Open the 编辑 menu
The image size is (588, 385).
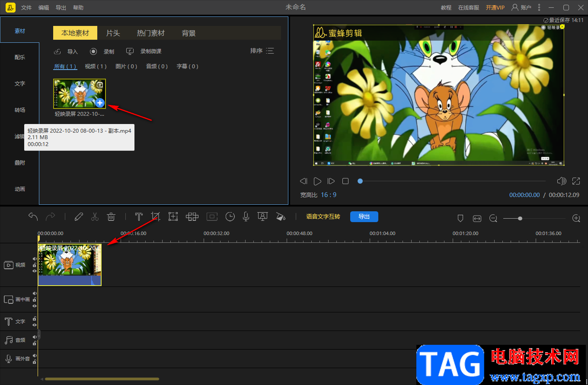44,8
